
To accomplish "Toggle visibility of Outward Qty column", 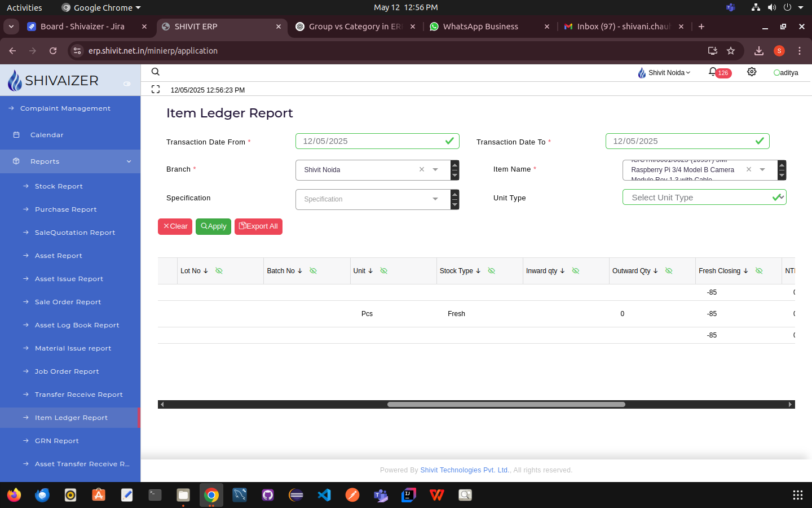I will pyautogui.click(x=669, y=271).
